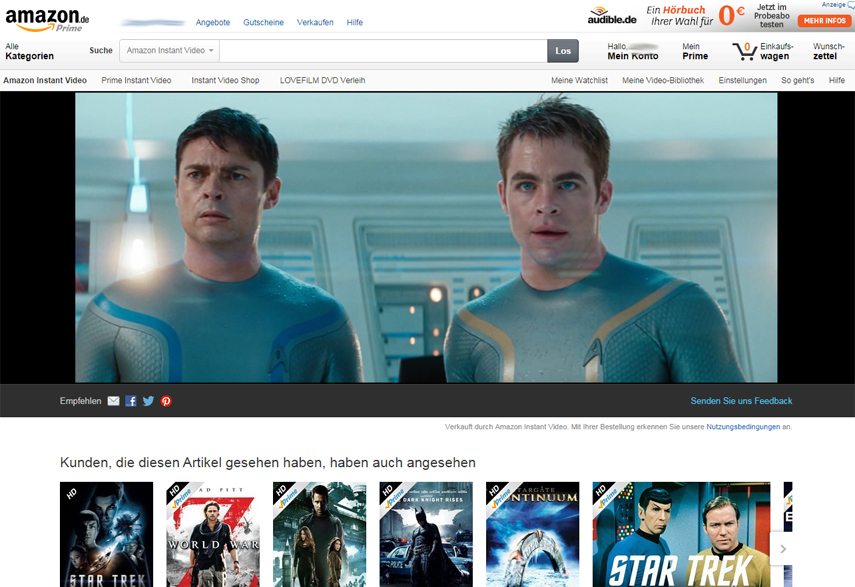The image size is (855, 587).
Task: Open the LOVEFiLM DVD Verleih tab
Action: click(x=322, y=80)
